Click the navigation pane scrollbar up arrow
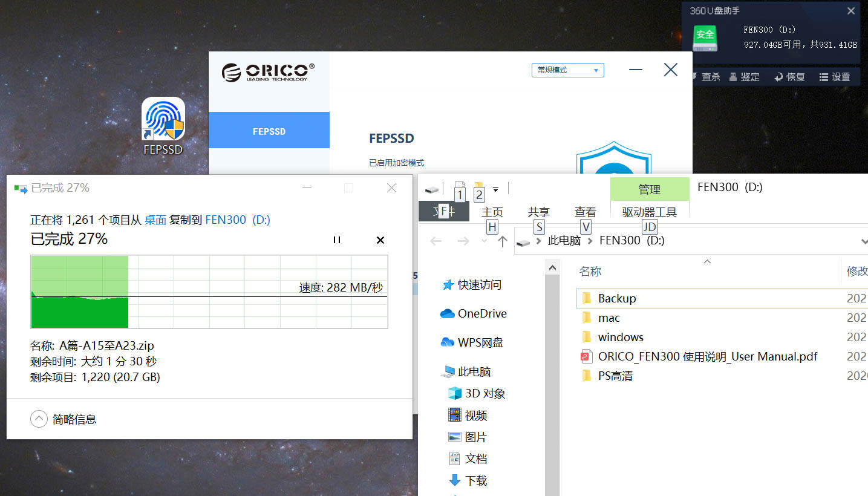 [x=552, y=267]
